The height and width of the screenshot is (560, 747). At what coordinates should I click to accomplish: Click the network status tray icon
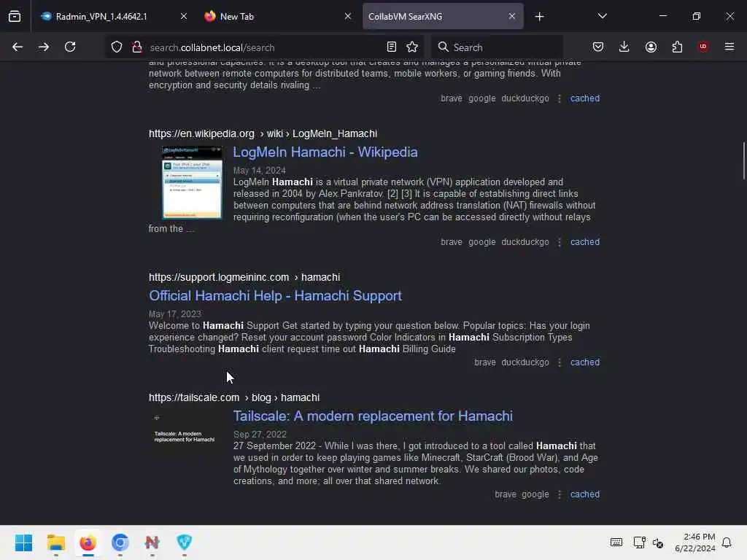639,542
